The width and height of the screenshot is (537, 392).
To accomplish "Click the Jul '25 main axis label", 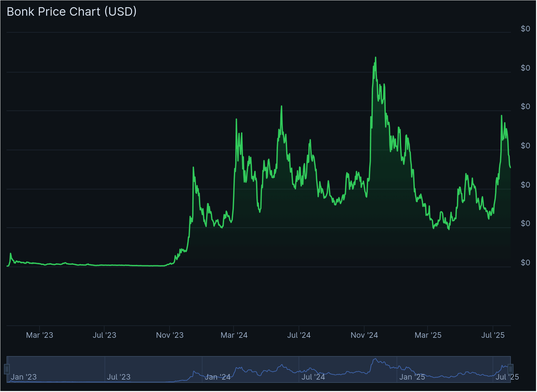I will click(493, 335).
